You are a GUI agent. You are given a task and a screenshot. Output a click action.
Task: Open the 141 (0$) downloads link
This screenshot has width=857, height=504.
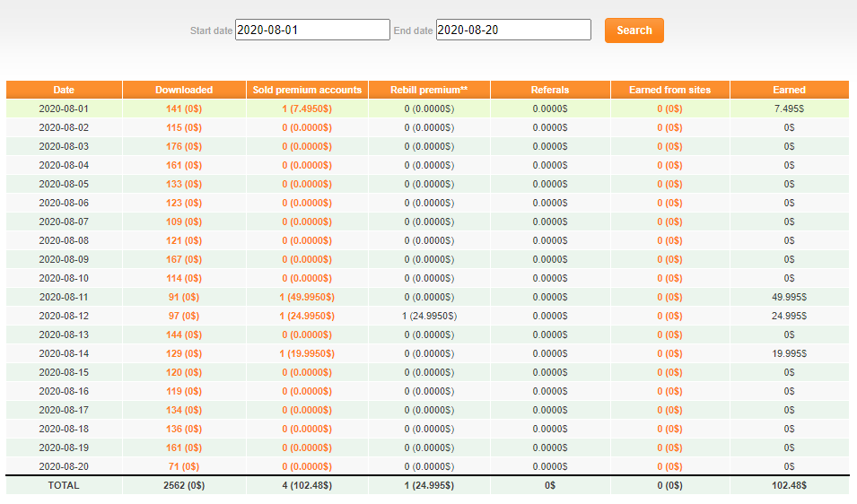(x=184, y=109)
